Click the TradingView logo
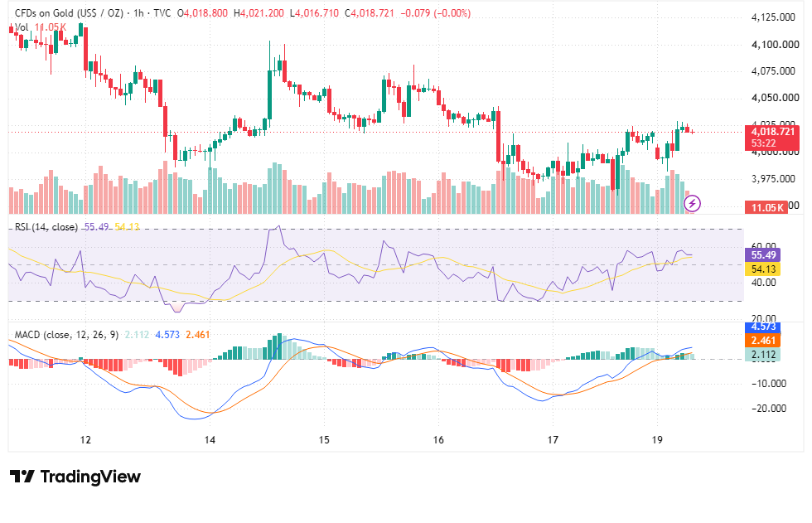Screen dimensions: 812x523 point(22,477)
